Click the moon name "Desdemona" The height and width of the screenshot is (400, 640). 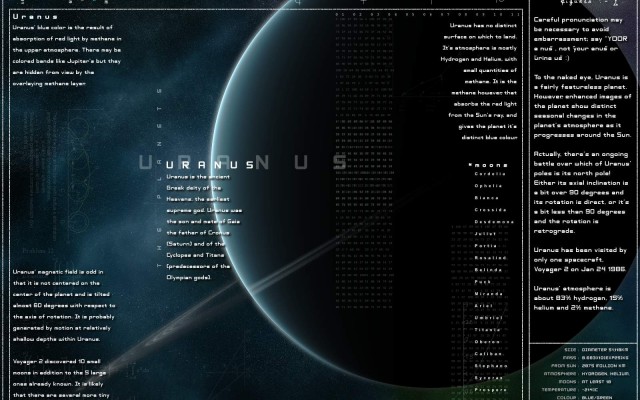[x=494, y=222]
